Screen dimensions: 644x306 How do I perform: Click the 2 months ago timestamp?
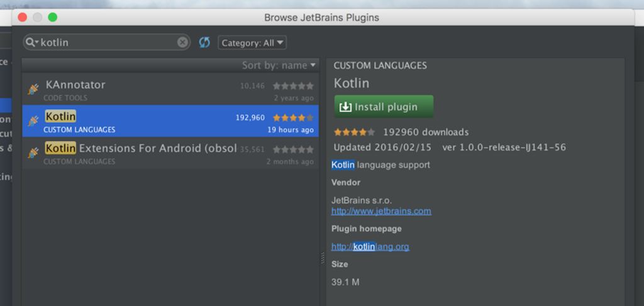pyautogui.click(x=290, y=162)
